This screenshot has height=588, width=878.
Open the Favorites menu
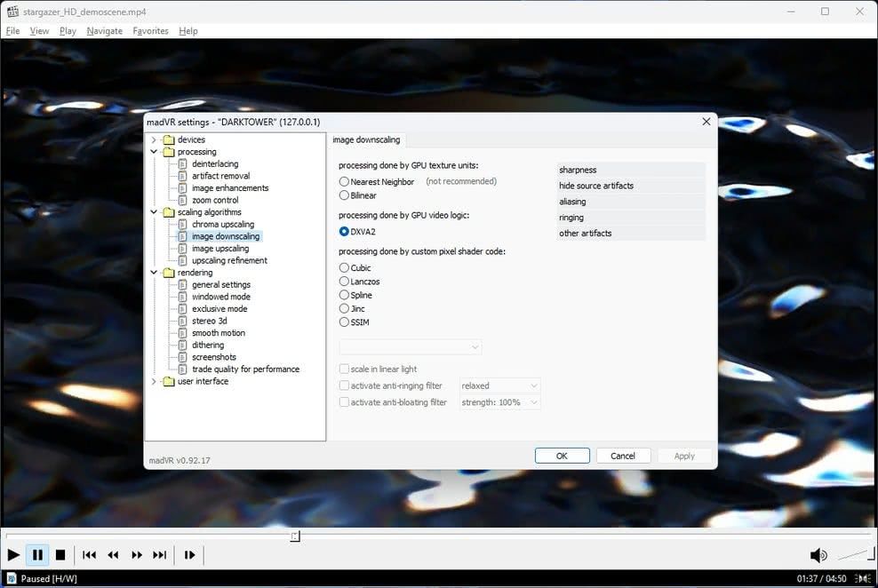tap(150, 31)
